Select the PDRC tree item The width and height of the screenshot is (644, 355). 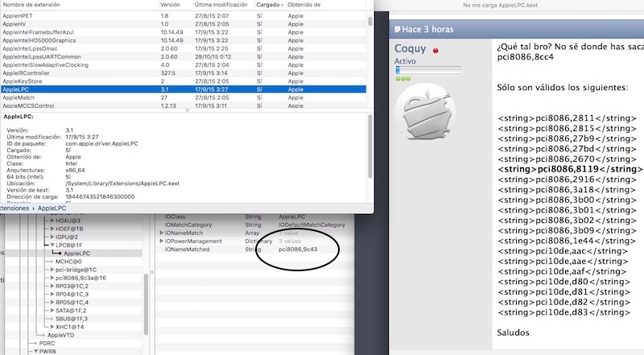(47, 344)
